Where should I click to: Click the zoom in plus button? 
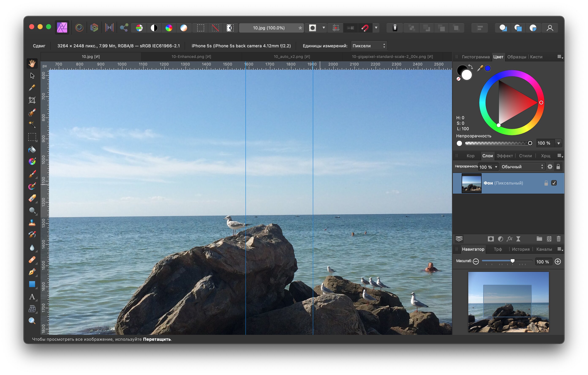point(558,261)
